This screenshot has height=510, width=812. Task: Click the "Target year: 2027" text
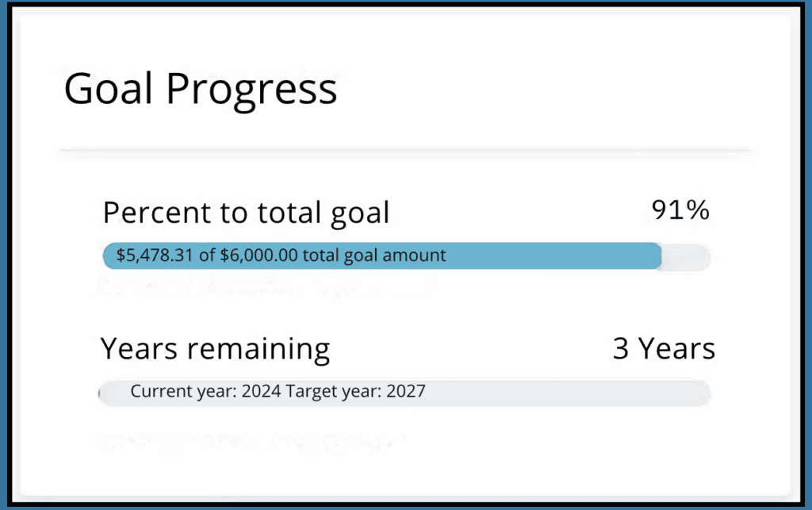pyautogui.click(x=356, y=391)
